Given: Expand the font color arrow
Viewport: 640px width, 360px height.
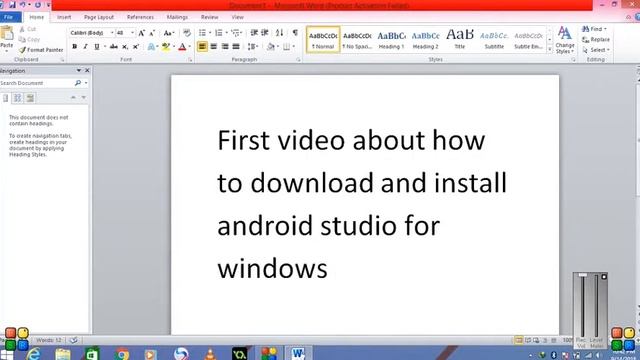Looking at the screenshot, I should (189, 47).
